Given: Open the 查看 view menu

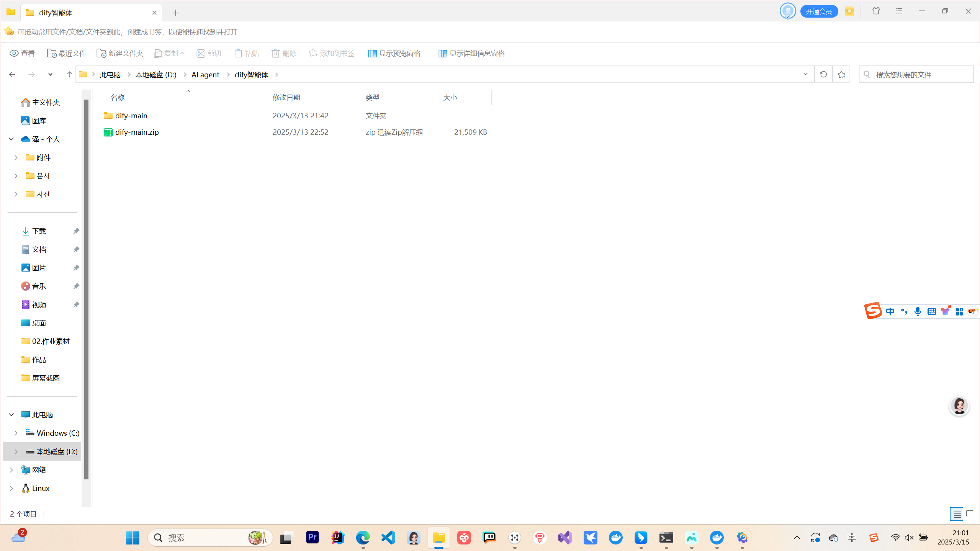Looking at the screenshot, I should pyautogui.click(x=22, y=53).
